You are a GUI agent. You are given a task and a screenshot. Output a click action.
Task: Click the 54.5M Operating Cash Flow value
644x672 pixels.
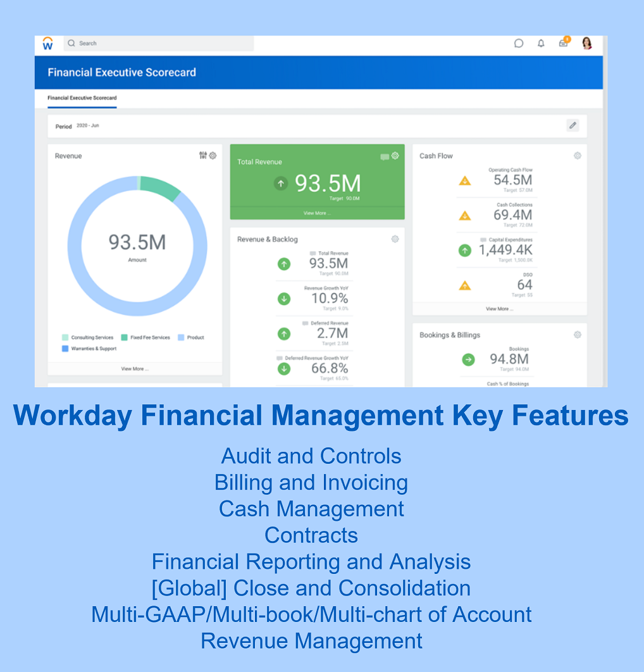pyautogui.click(x=513, y=180)
